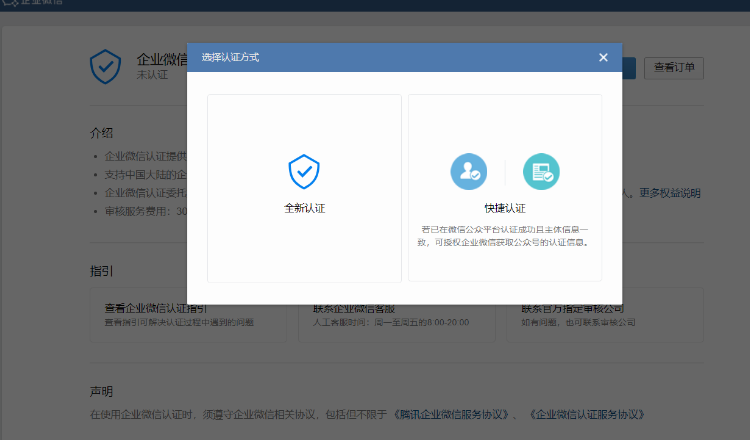Click the 介绍 section heading

tap(101, 133)
